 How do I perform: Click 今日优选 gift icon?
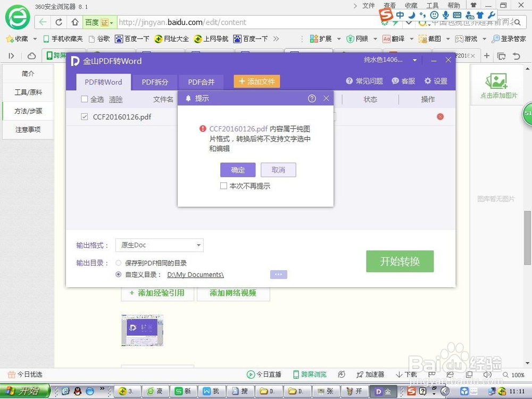(12, 374)
